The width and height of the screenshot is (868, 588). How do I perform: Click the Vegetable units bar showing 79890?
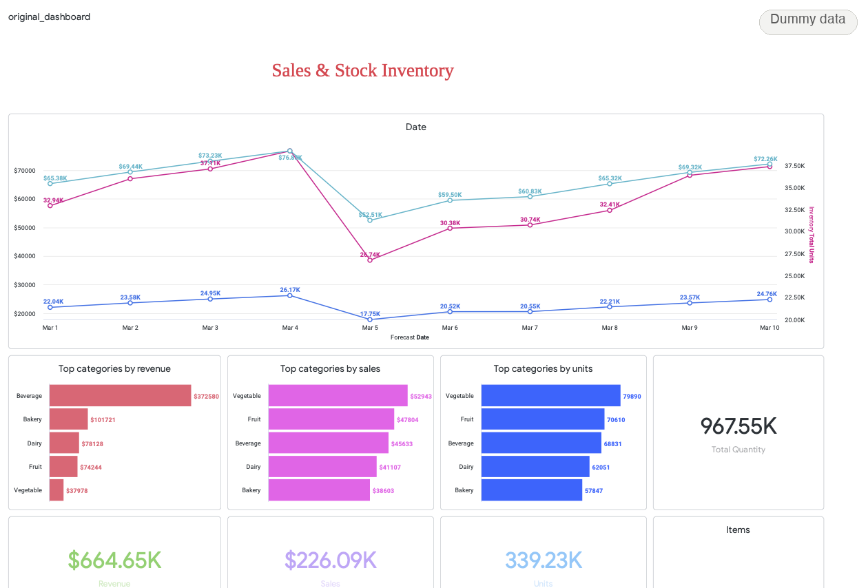(550, 396)
